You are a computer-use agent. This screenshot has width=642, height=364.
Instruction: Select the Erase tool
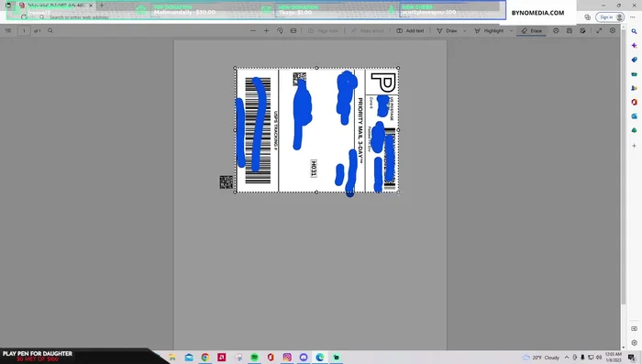click(531, 30)
